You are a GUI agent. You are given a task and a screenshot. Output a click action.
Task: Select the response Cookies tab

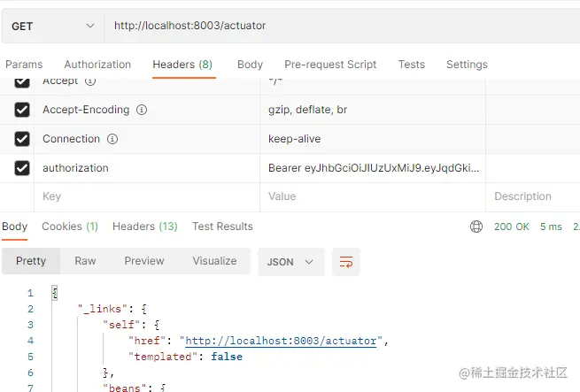pos(70,227)
